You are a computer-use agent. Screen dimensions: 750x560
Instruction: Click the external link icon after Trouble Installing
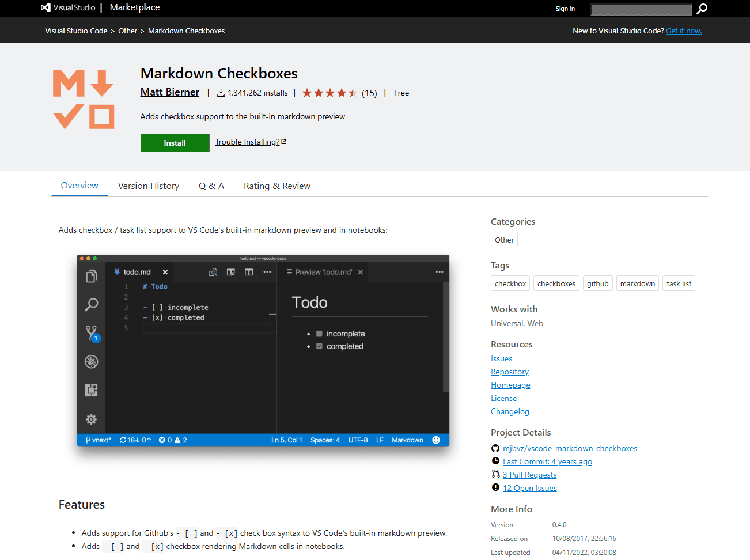tap(283, 142)
